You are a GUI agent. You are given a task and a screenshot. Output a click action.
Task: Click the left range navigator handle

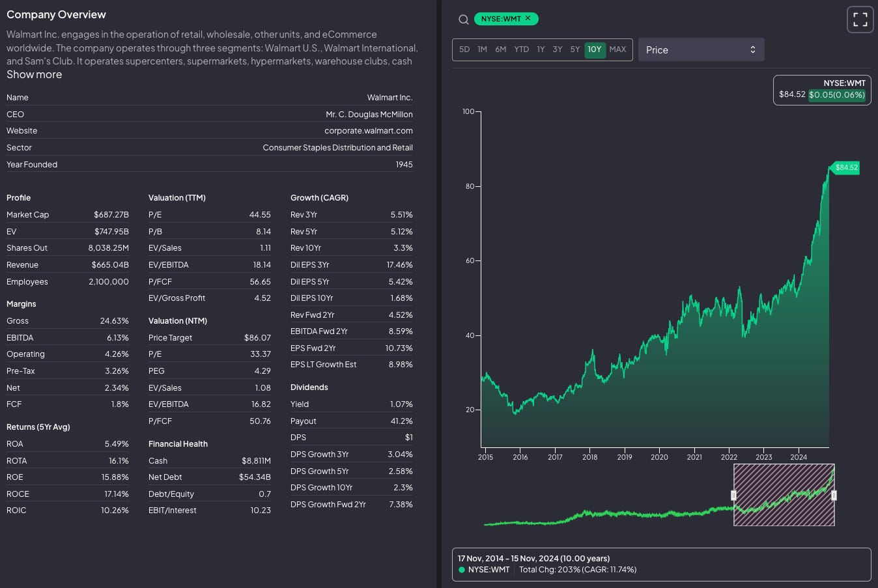pos(733,496)
